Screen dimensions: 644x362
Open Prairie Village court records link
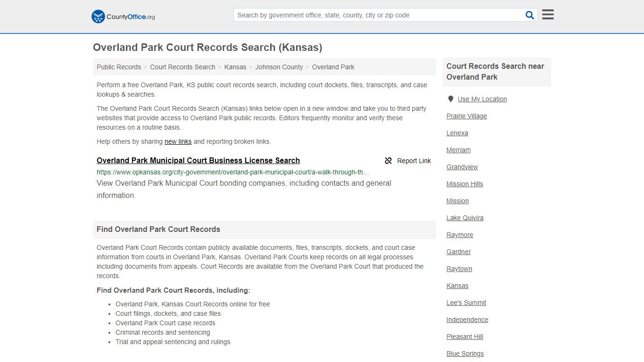point(467,116)
